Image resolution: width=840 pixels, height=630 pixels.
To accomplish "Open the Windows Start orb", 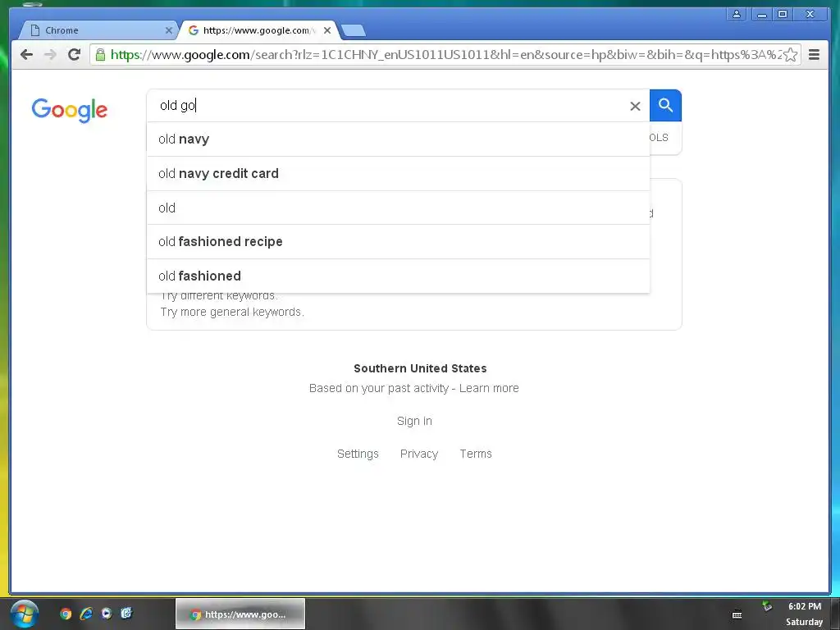I will 24,614.
